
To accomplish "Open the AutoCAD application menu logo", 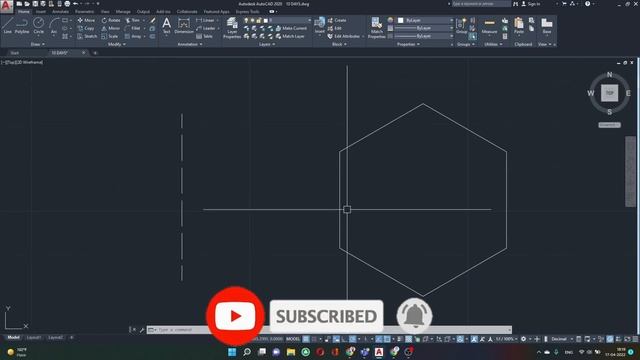I will (6, 6).
